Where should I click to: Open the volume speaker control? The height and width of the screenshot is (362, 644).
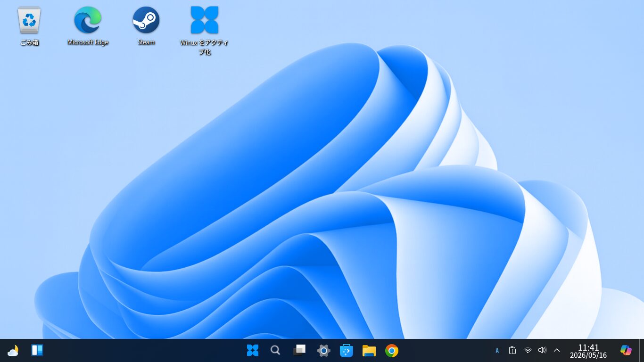542,350
